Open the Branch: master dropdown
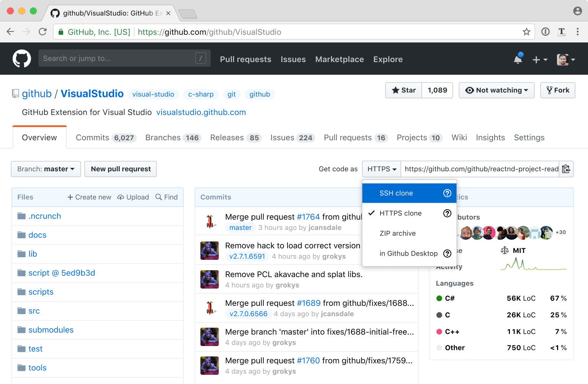This screenshot has width=588, height=384. tap(46, 169)
